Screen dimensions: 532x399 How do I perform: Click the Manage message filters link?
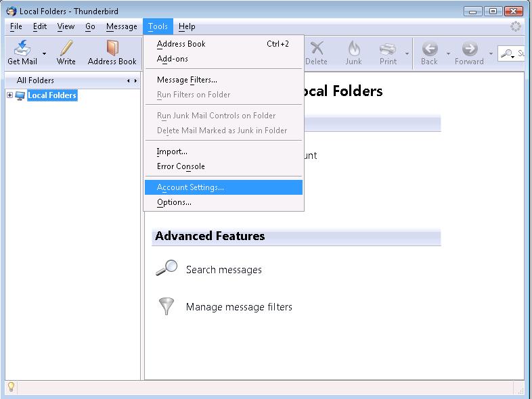pyautogui.click(x=239, y=307)
